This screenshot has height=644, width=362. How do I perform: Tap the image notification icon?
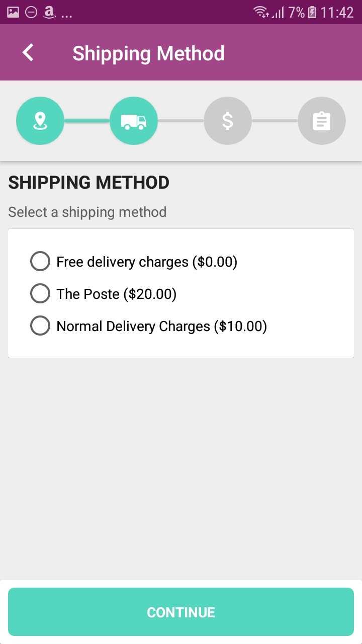(x=13, y=12)
